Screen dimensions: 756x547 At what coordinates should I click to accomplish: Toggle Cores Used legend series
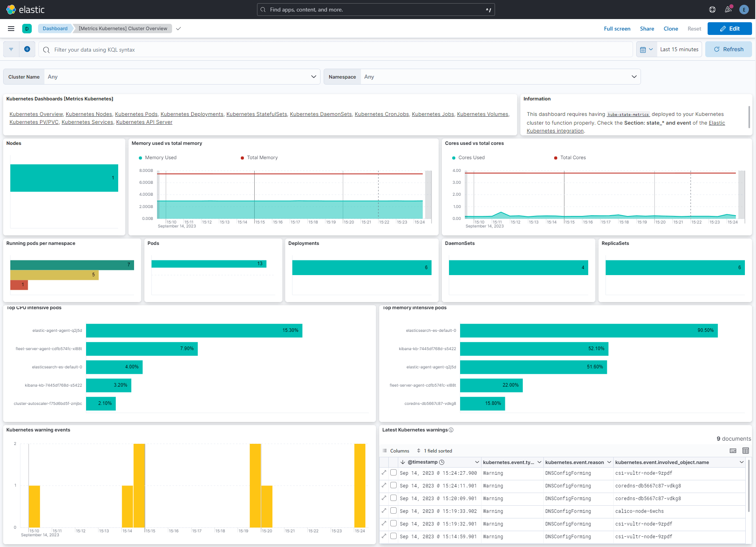[468, 158]
